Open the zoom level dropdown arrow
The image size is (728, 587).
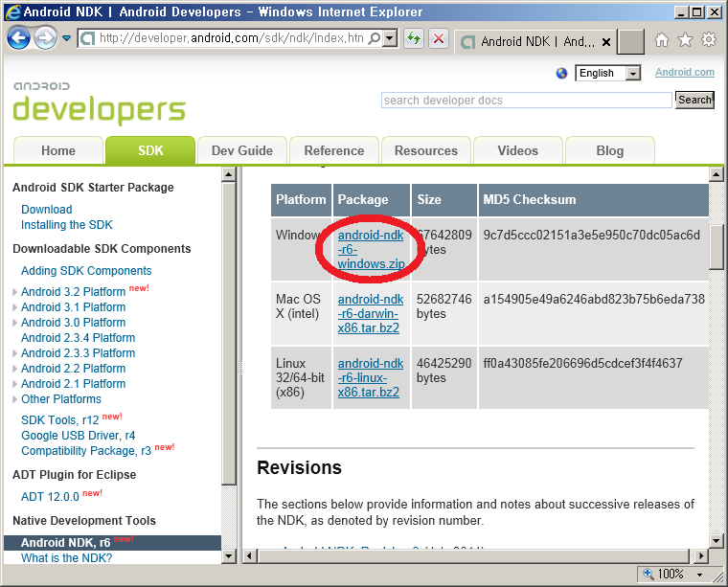(x=699, y=575)
